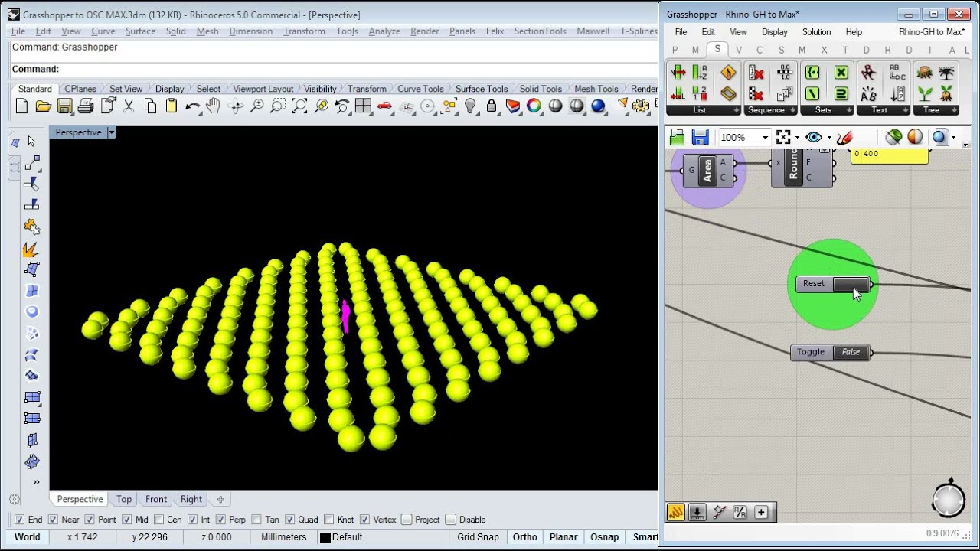Enable the Tan osnap checkbox
The height and width of the screenshot is (551, 980).
point(256,520)
